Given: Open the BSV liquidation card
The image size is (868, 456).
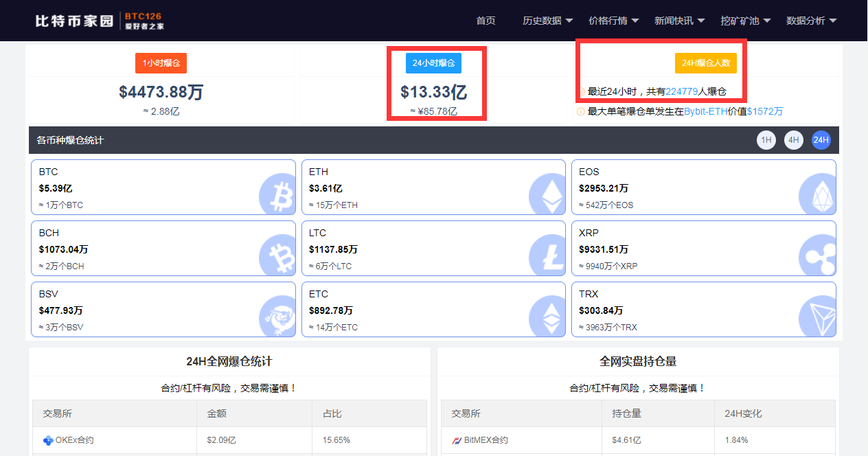Looking at the screenshot, I should click(163, 310).
